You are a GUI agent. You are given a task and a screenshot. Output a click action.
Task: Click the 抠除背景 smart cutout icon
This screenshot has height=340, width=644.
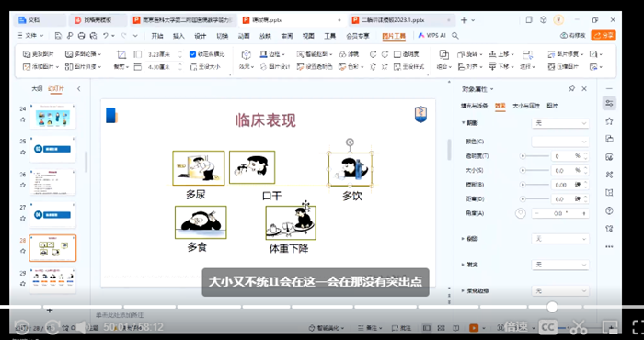[x=301, y=54]
